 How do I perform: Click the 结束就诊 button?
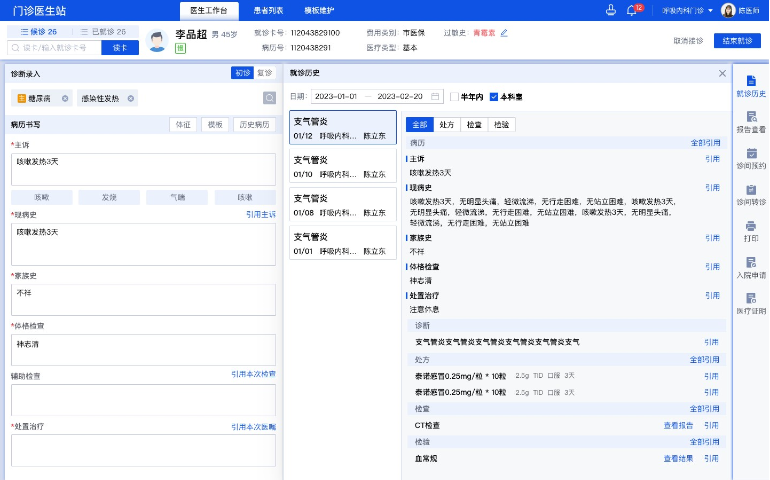[x=739, y=41]
